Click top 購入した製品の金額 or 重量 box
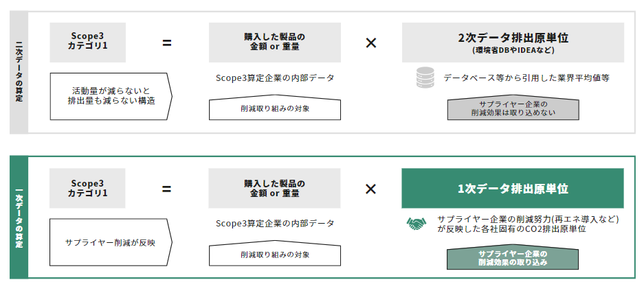Screen dimensions: 644x282 (275, 43)
